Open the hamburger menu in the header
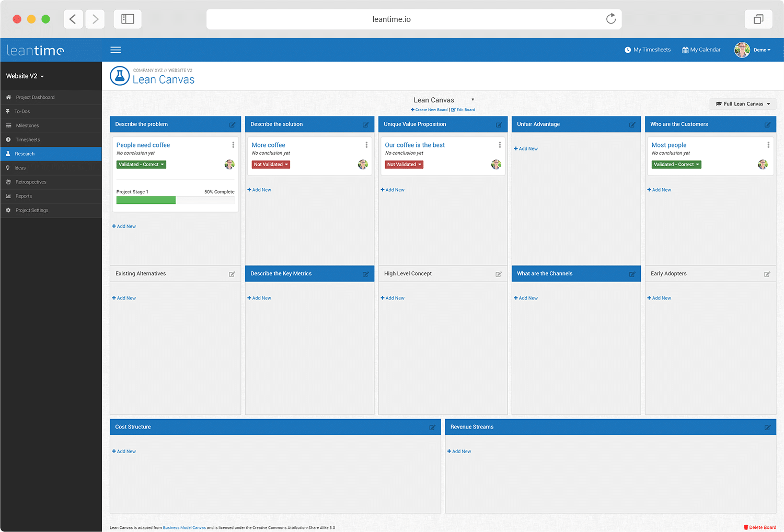Viewport: 784px width, 532px height. [116, 50]
